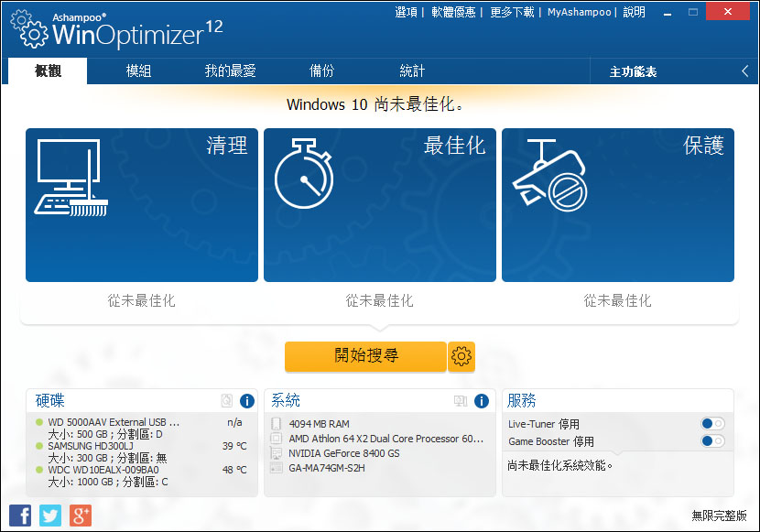The width and height of the screenshot is (760, 532).
Task: Click 大小: 1000 GB ; 分割區: C text
Action: pyautogui.click(x=108, y=482)
